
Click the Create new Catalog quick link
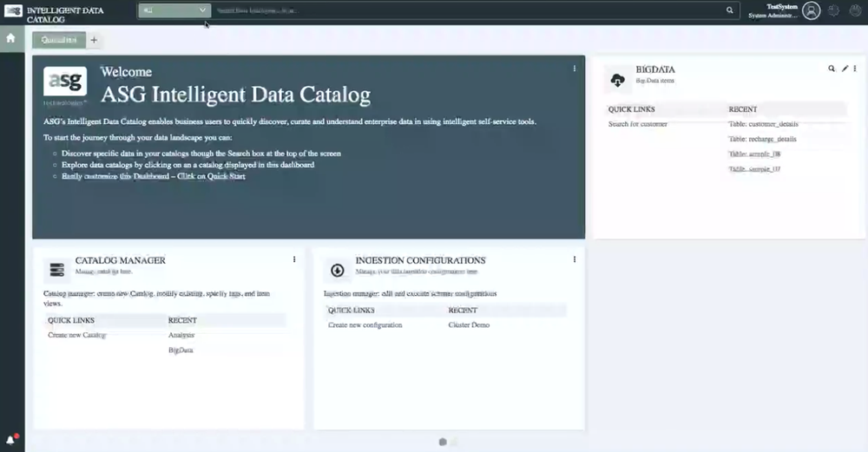pyautogui.click(x=77, y=335)
